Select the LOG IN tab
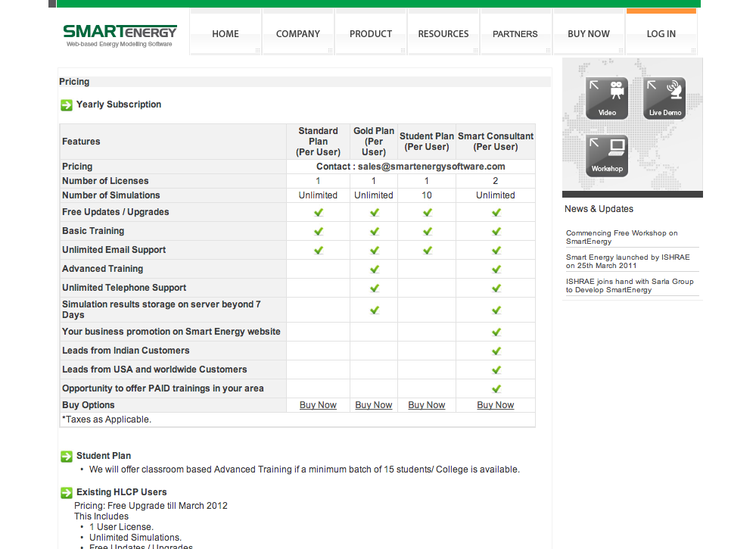This screenshot has height=549, width=756. (x=661, y=34)
